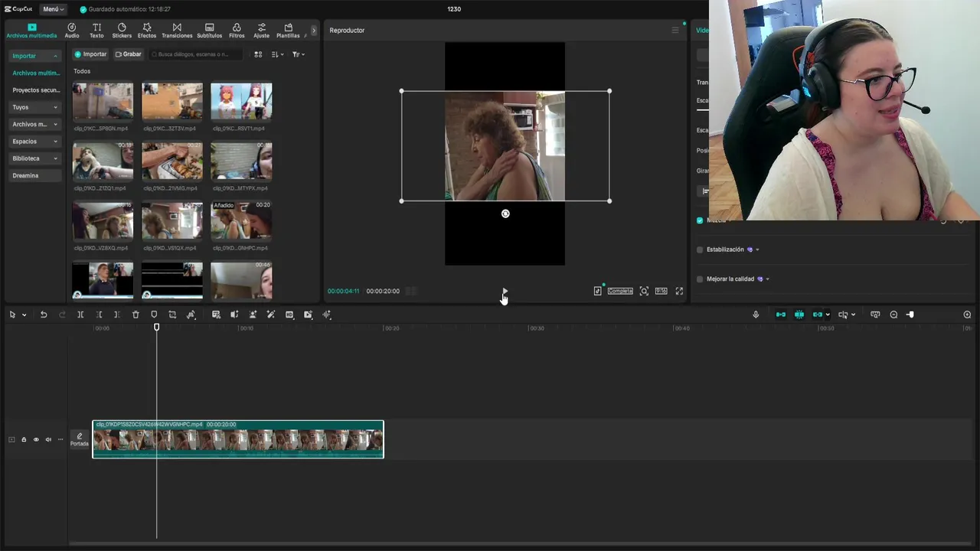This screenshot has height=551, width=980.
Task: Click the crop tool in timeline toolbar
Action: click(172, 315)
